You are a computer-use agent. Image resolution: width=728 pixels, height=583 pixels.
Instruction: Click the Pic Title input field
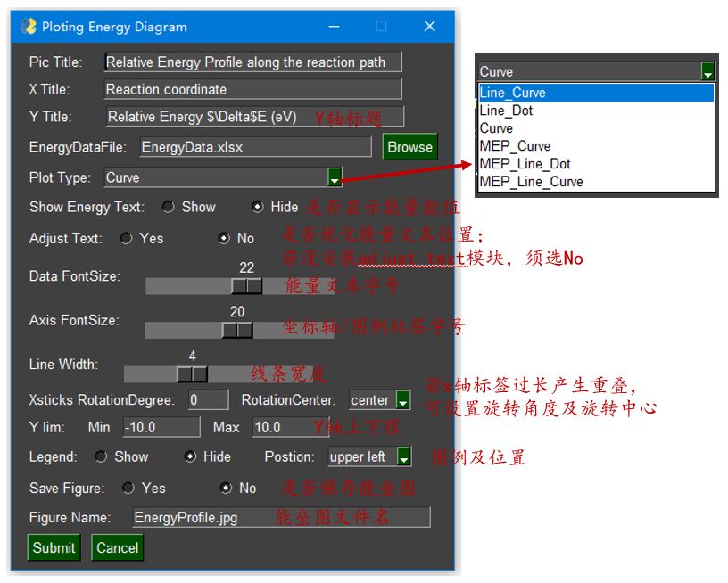coord(253,62)
